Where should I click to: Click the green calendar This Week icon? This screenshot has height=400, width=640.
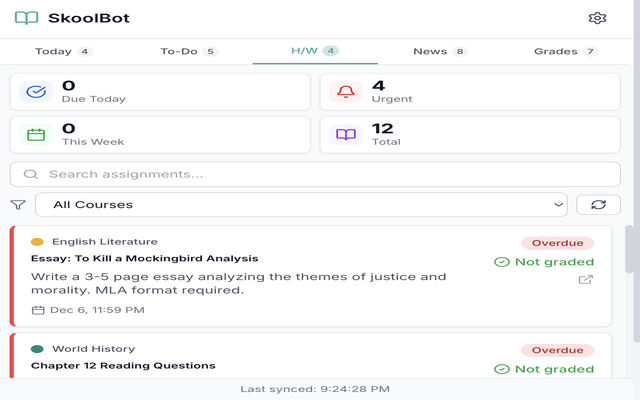click(x=36, y=135)
